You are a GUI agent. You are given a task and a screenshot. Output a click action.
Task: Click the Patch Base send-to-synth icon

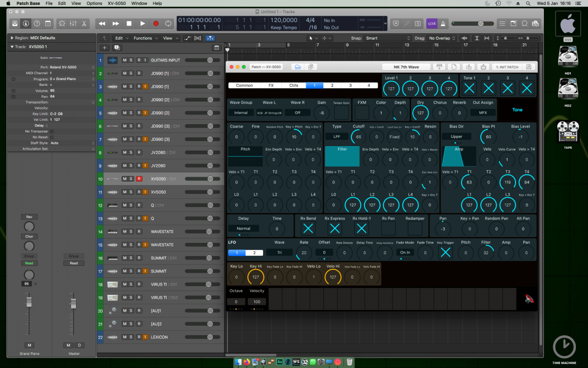pyautogui.click(x=439, y=67)
